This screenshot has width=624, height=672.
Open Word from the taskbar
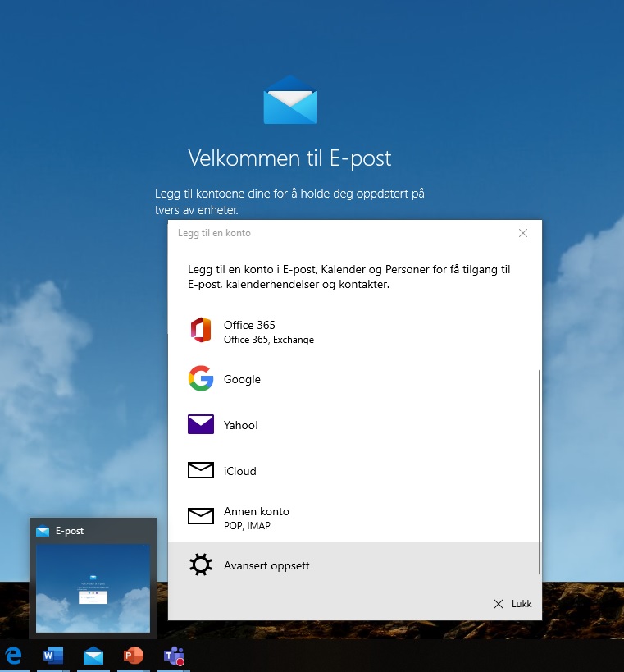pyautogui.click(x=53, y=656)
